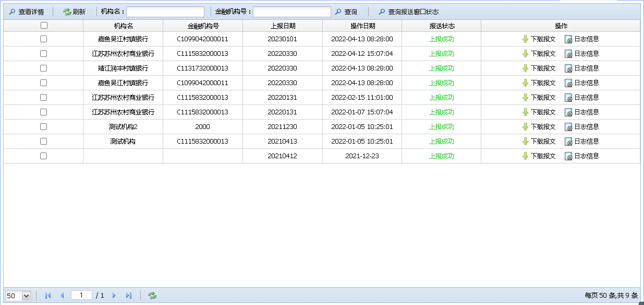Check the row operated 2022-01-07 15:07:04
This screenshot has width=644, height=305.
tap(43, 112)
